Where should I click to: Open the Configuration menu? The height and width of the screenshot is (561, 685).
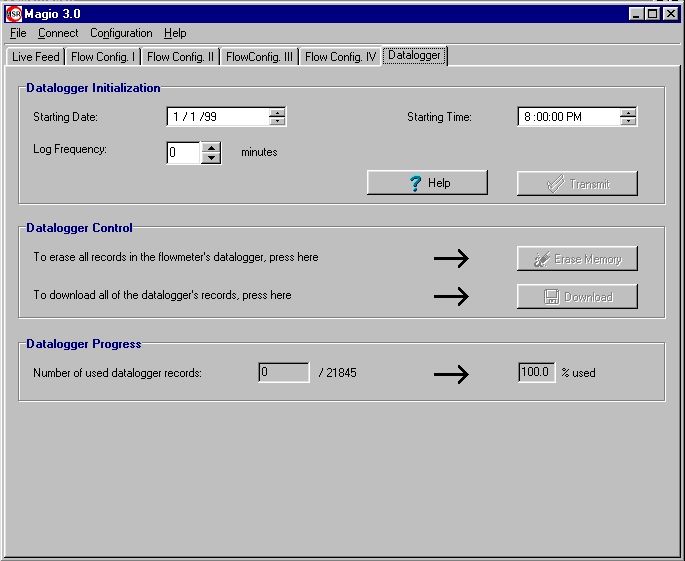tap(121, 33)
